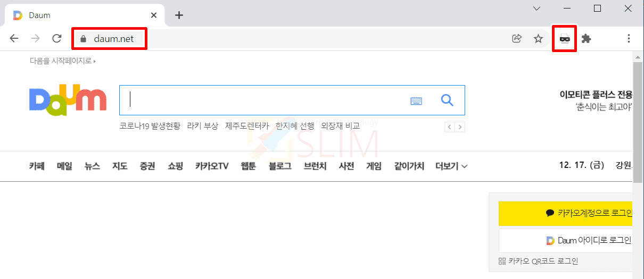
Task: Maximize the Chrome window
Action: point(597,8)
